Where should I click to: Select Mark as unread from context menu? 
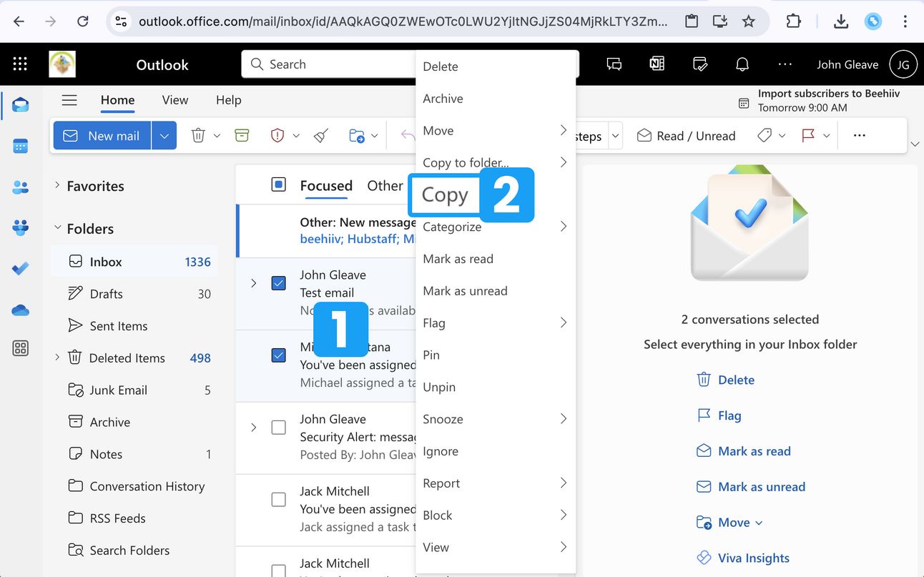465,291
